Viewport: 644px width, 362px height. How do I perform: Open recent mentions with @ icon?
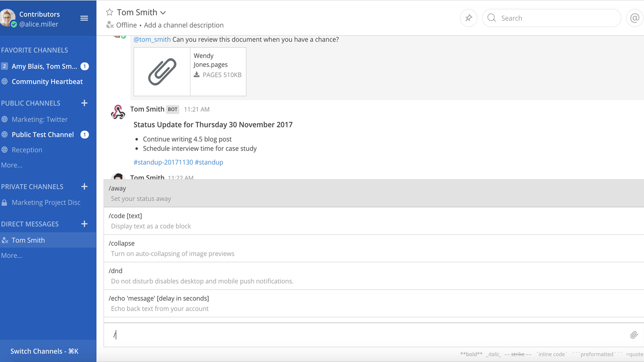(635, 18)
